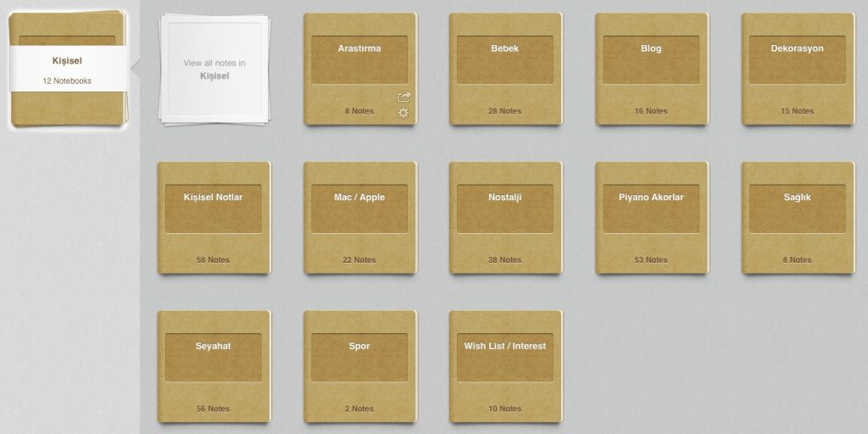Select the Blog notebook

651,60
